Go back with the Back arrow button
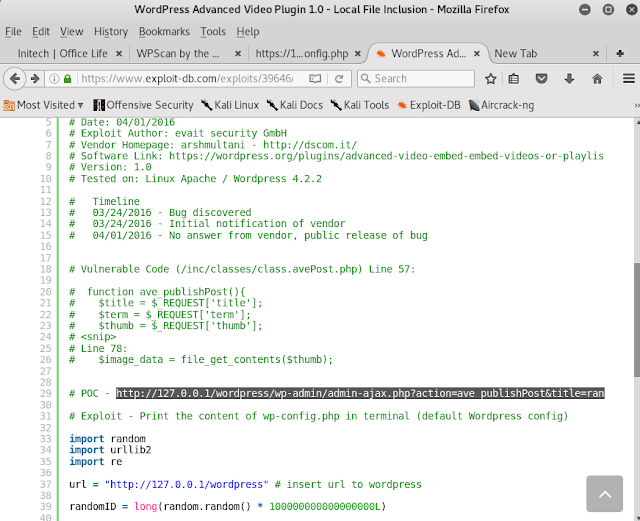This screenshot has width=640, height=521. (x=15, y=78)
